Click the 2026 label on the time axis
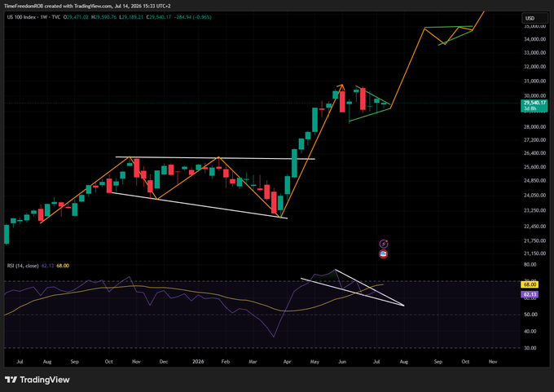 point(198,362)
